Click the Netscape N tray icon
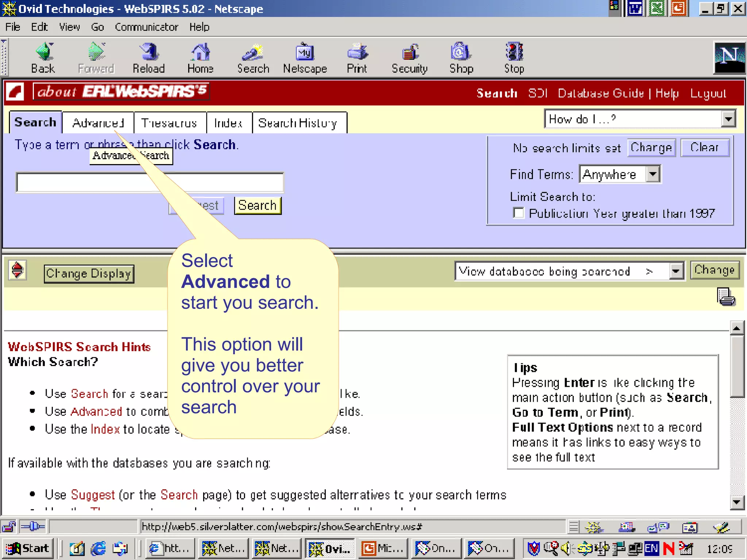The height and width of the screenshot is (560, 747). (x=669, y=548)
